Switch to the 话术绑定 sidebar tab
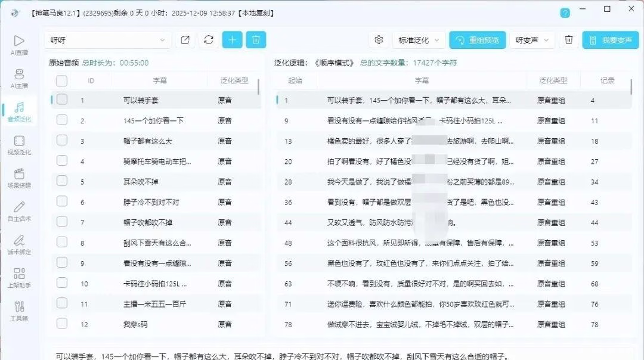 pos(19,244)
